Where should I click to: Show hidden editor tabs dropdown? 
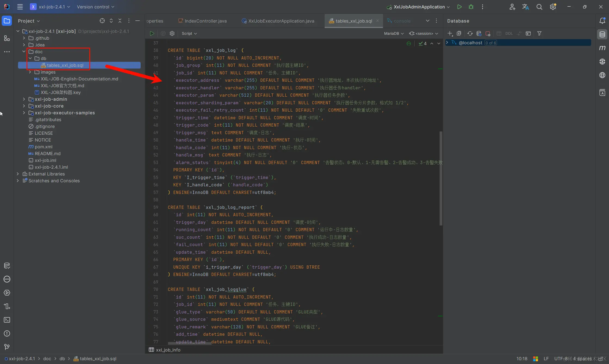point(428,21)
